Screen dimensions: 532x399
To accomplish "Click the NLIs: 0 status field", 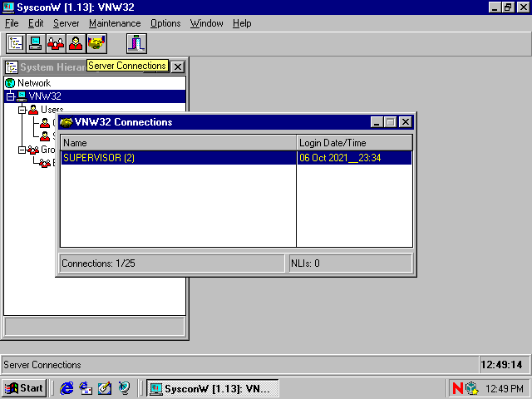I will pos(351,264).
